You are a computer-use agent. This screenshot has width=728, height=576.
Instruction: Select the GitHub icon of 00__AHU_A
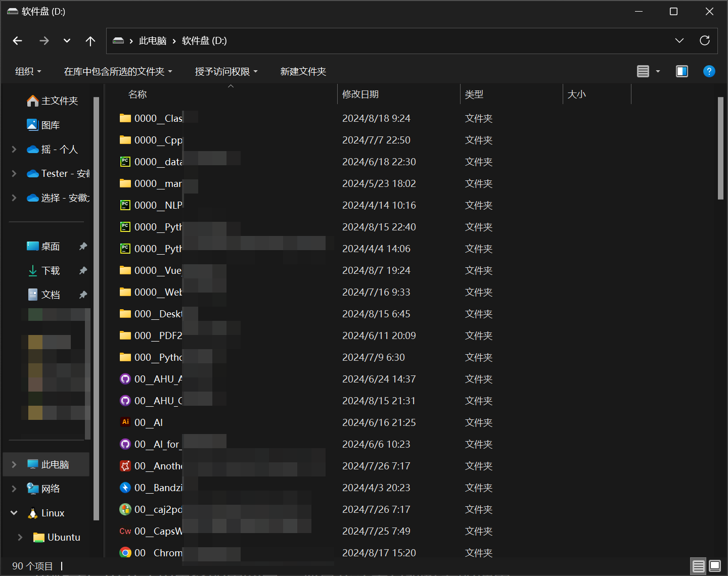pyautogui.click(x=125, y=379)
